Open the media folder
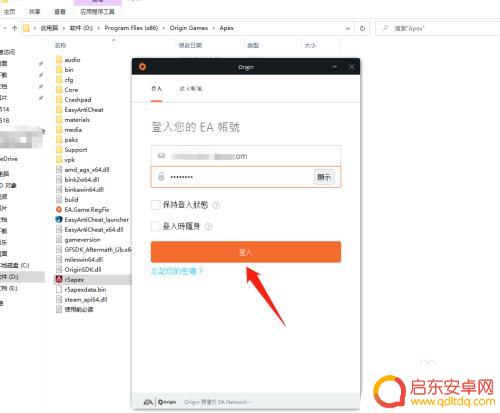Viewport: 500px width, 413px height. pyautogui.click(x=69, y=130)
